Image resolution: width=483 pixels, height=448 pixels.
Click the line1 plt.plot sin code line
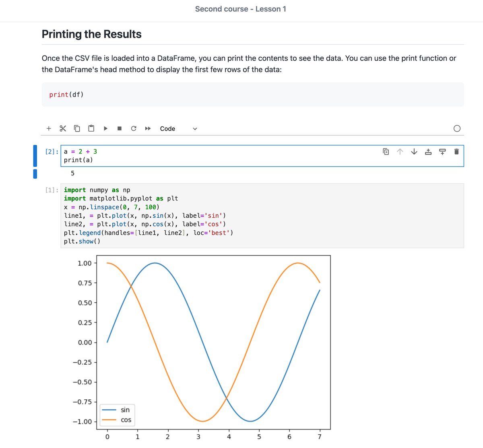pos(145,216)
